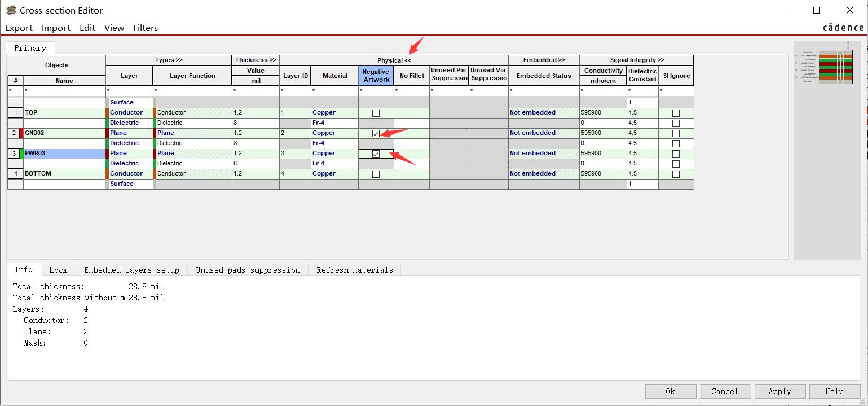Viewport: 868px width, 406px height.
Task: Click the Name filter field
Action: (x=64, y=91)
